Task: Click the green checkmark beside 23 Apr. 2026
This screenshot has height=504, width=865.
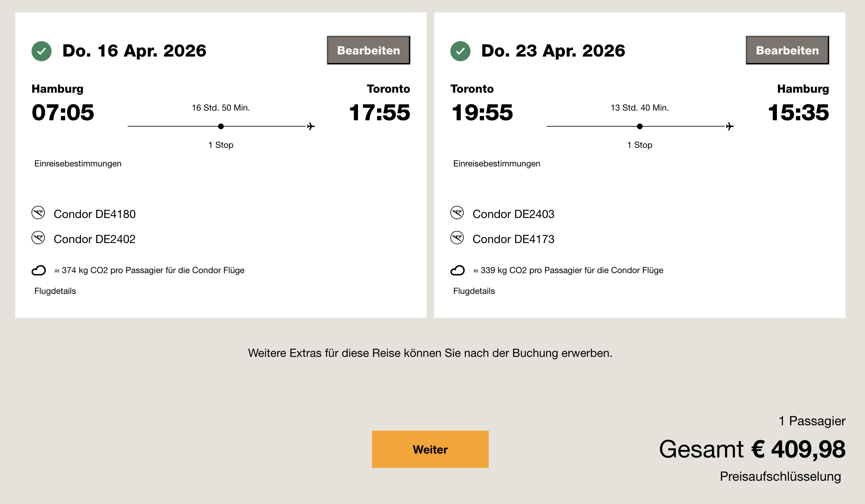Action: pyautogui.click(x=460, y=51)
